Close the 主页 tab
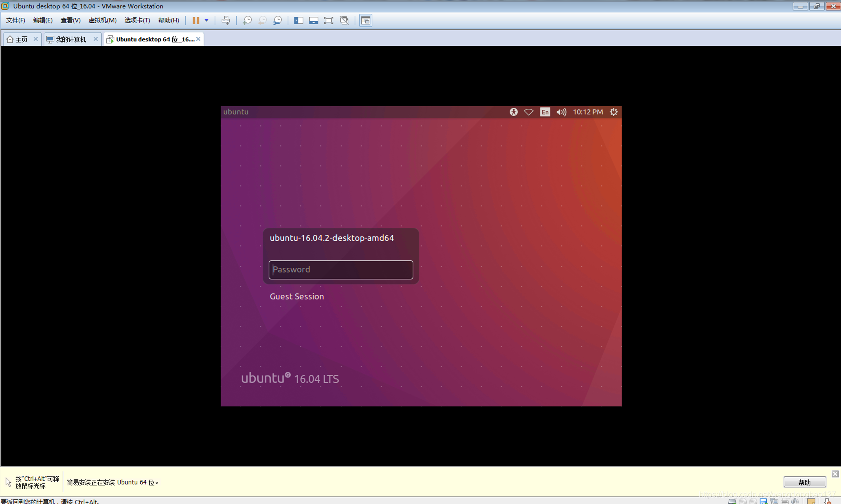The image size is (841, 504). 36,39
